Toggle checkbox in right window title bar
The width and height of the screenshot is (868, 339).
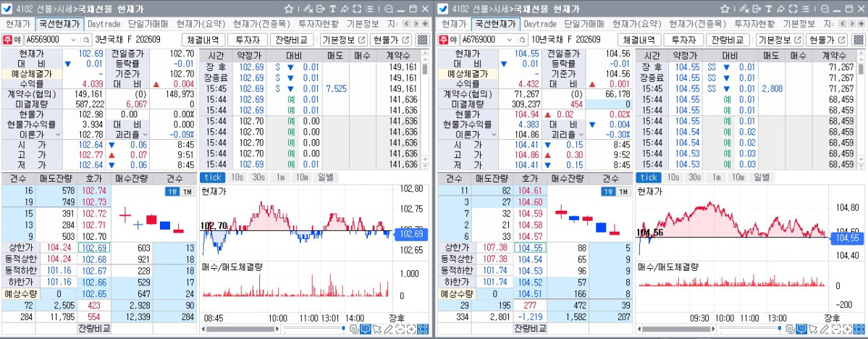(x=444, y=9)
